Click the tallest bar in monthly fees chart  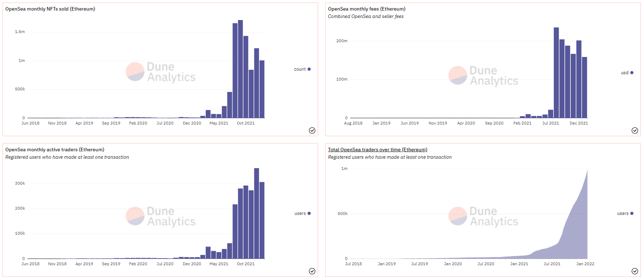pyautogui.click(x=556, y=72)
